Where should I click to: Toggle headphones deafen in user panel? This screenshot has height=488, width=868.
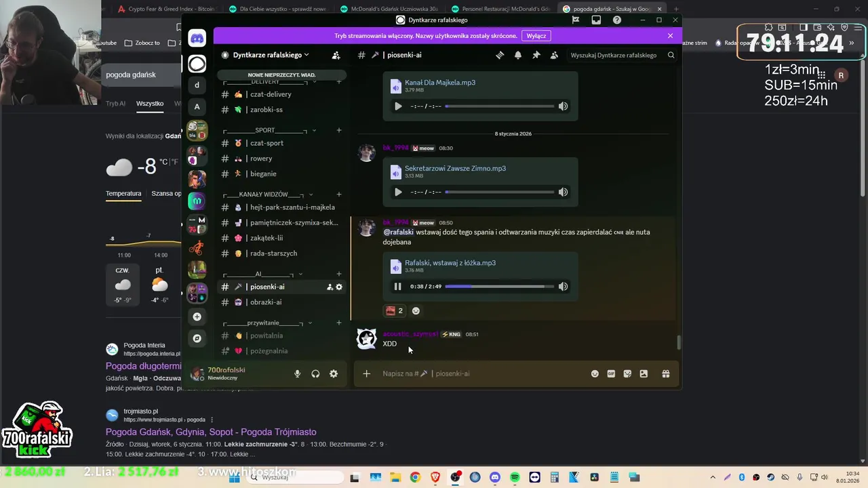coord(315,373)
